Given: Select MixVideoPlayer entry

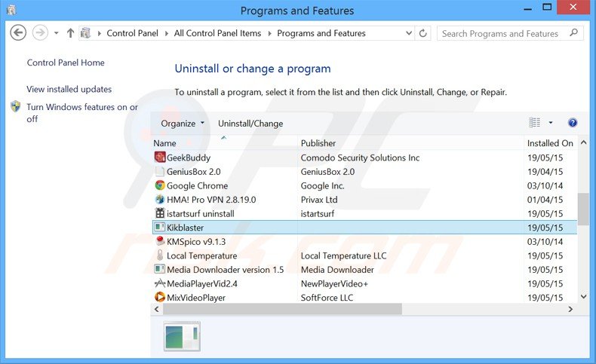Looking at the screenshot, I should click(x=196, y=298).
